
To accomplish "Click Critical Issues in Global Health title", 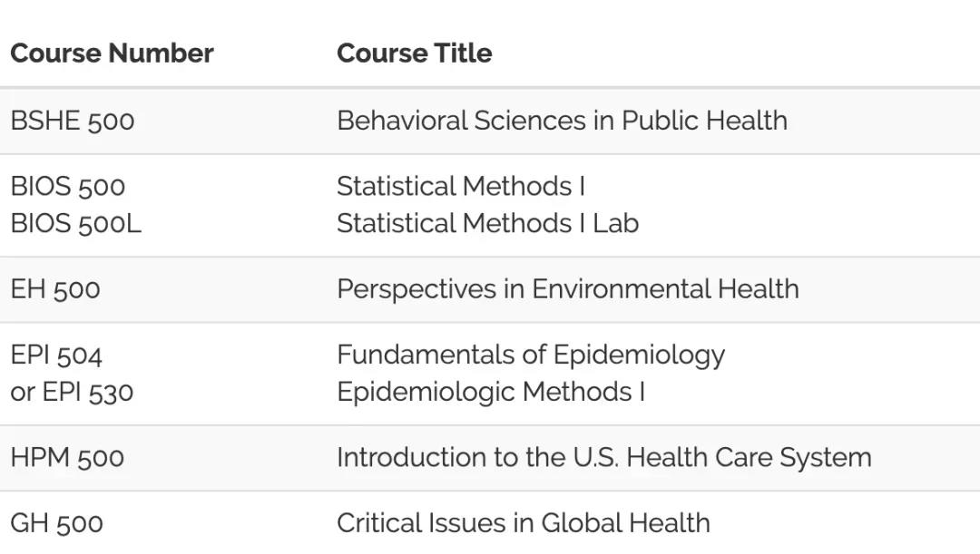I will coord(523,523).
